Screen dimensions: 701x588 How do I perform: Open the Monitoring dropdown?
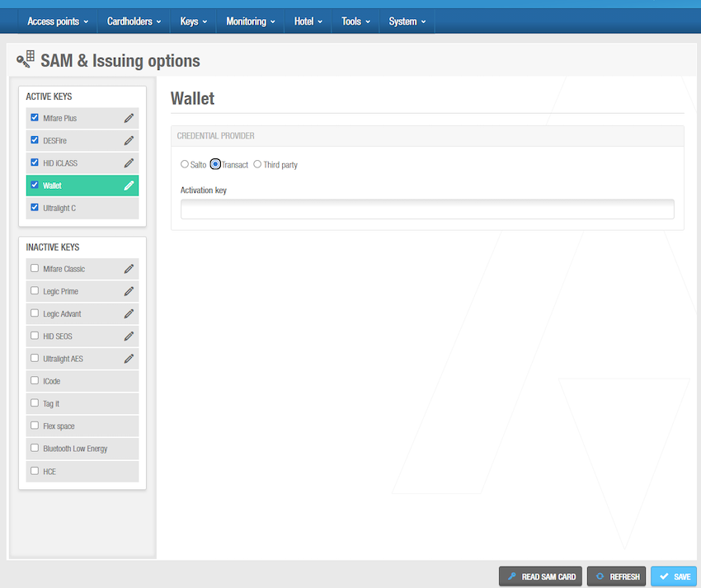251,21
